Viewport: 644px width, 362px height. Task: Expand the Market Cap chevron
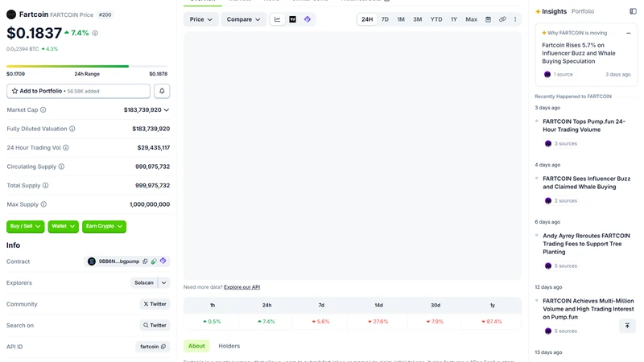click(167, 110)
